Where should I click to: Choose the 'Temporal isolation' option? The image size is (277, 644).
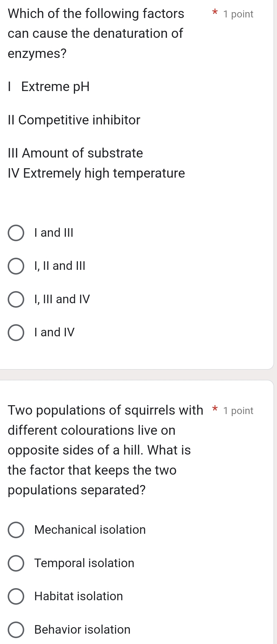pyautogui.click(x=16, y=563)
